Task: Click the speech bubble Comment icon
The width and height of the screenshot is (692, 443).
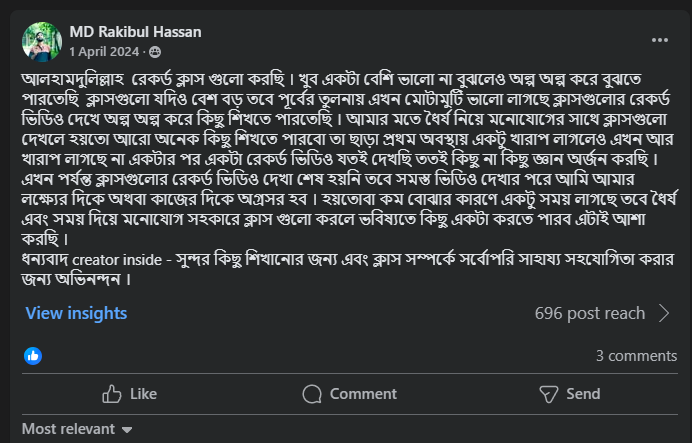Action: [310, 394]
